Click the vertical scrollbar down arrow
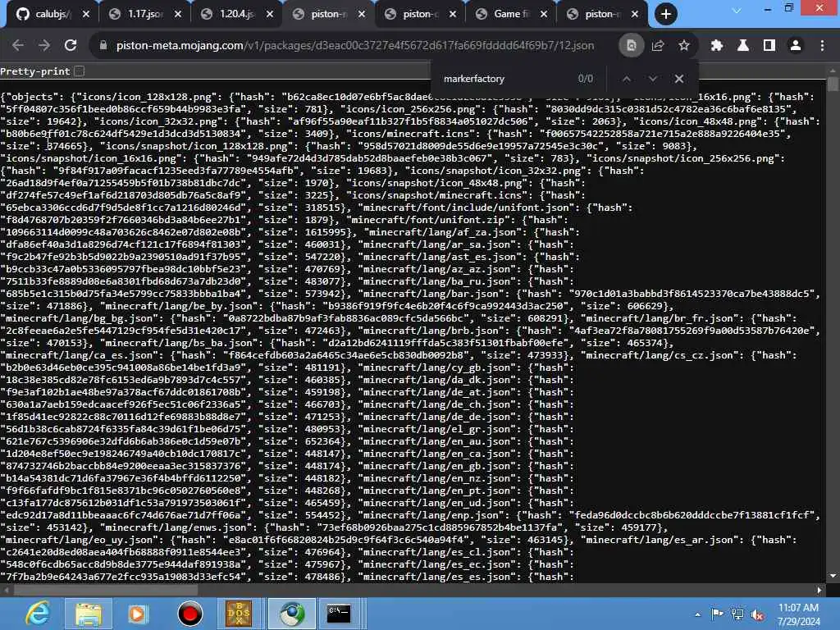This screenshot has width=840, height=630. point(833,576)
